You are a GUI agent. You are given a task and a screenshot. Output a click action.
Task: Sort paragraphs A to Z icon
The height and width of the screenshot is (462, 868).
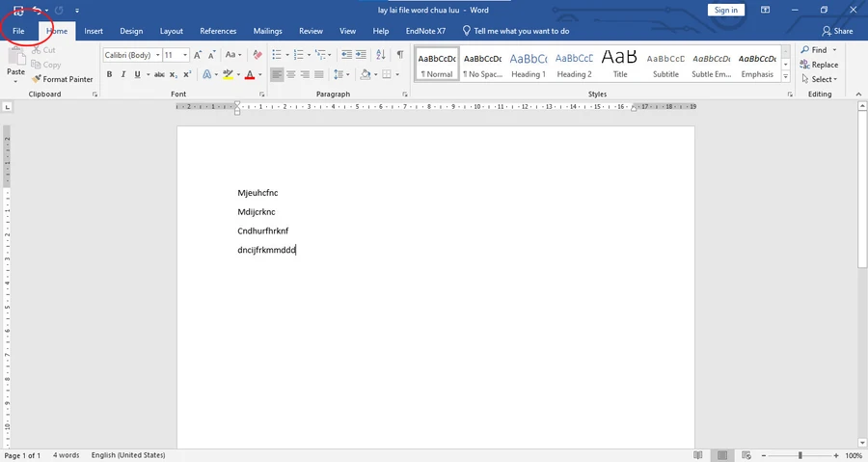(x=381, y=55)
